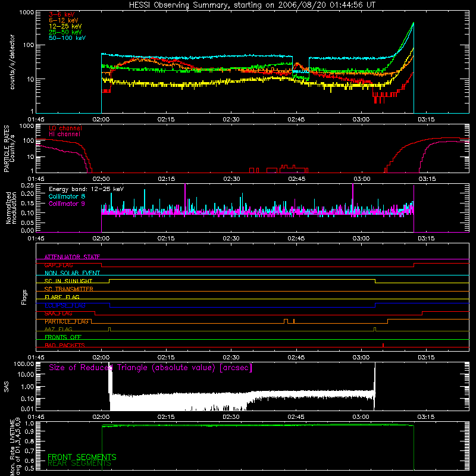Click the SC_IN_SUNLIGHT flag label
The width and height of the screenshot is (476, 476).
click(x=68, y=281)
